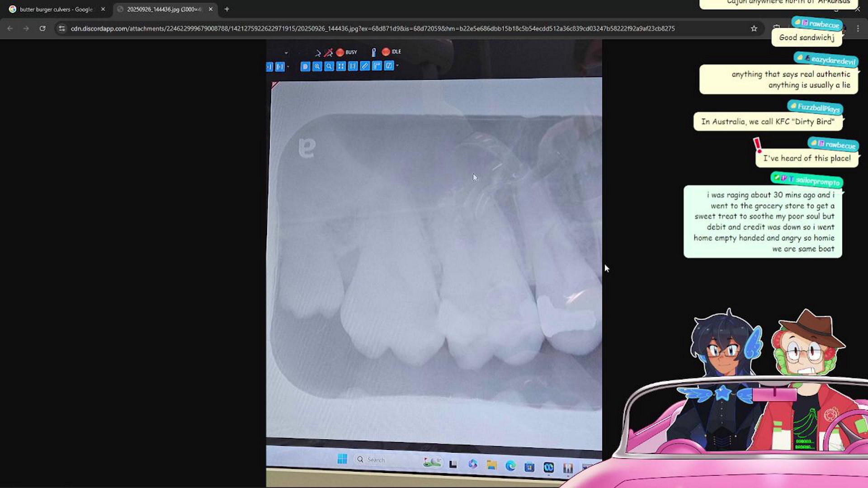The height and width of the screenshot is (488, 868).
Task: Click the side-by-side compare view icon
Action: coord(353,66)
